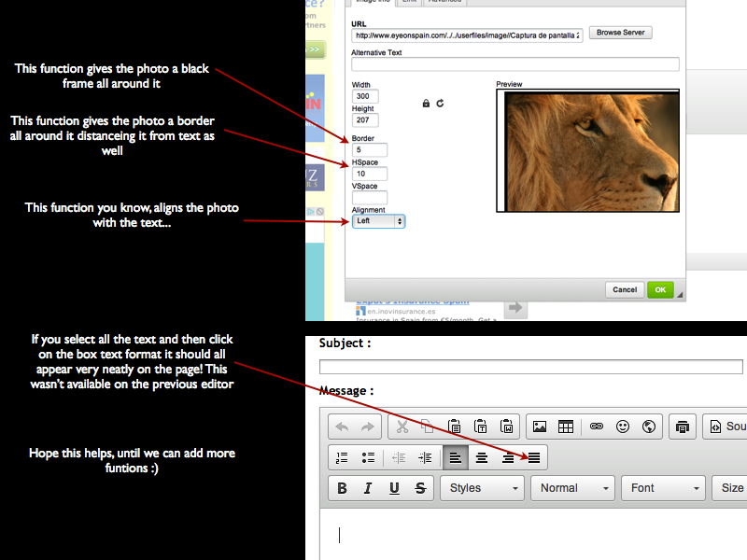Toggle Italic formatting
Screen dimensions: 747x560
pyautogui.click(x=368, y=488)
